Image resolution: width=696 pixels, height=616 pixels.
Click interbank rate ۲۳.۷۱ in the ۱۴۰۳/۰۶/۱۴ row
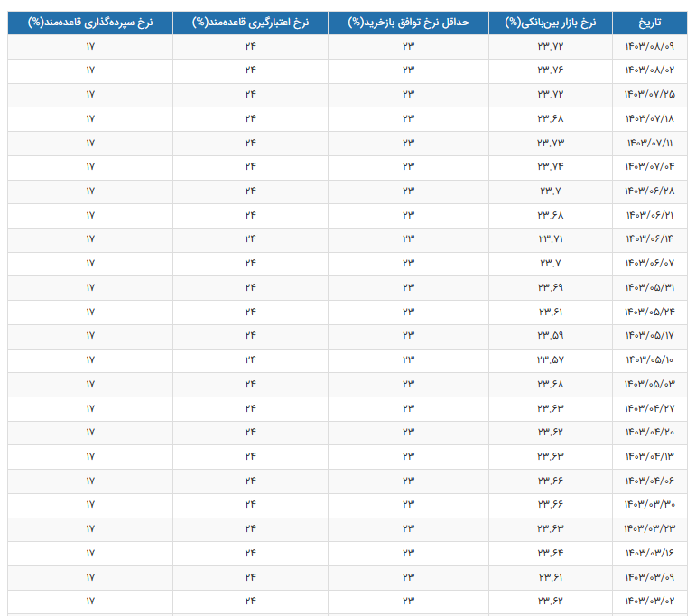(551, 239)
